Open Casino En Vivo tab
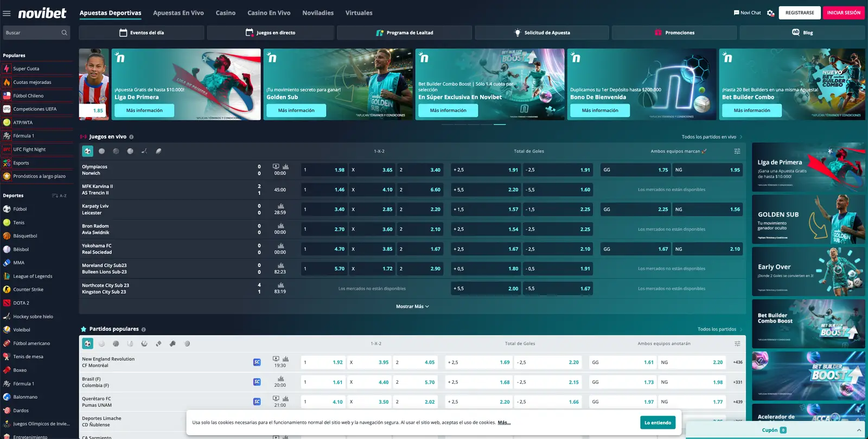868x439 pixels. [269, 13]
